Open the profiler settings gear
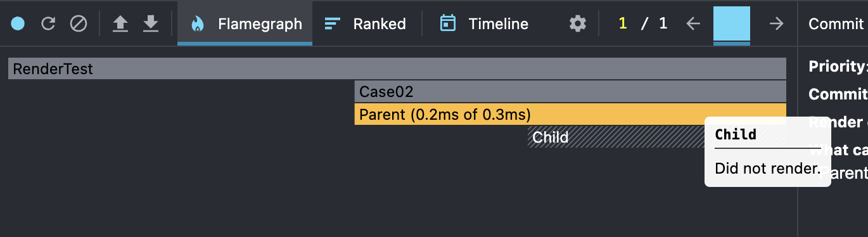 click(577, 24)
